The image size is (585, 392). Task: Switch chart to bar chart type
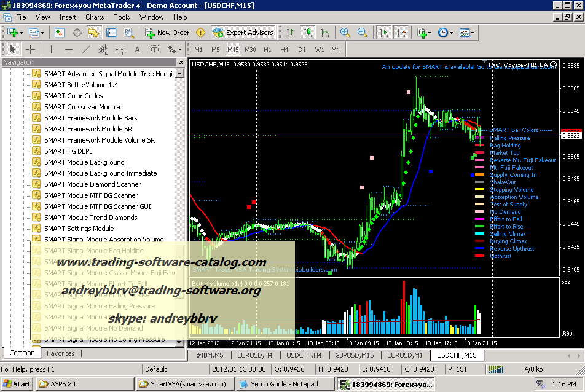click(291, 33)
